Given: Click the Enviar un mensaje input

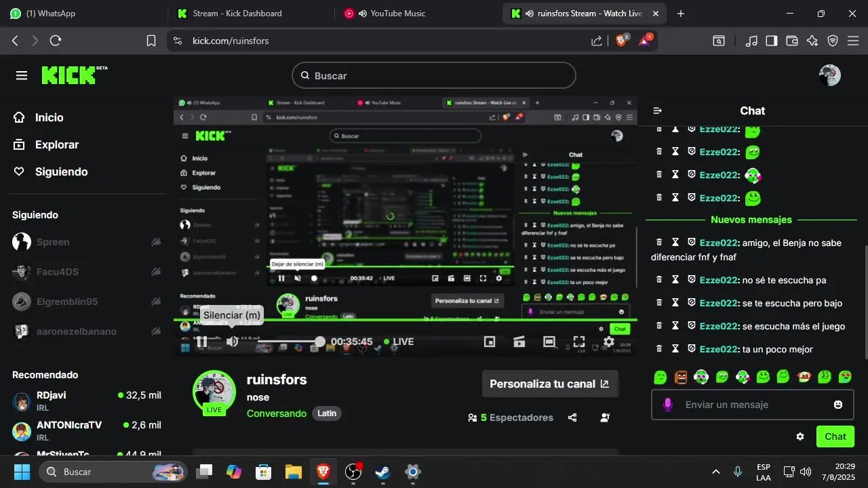Looking at the screenshot, I should point(753,405).
